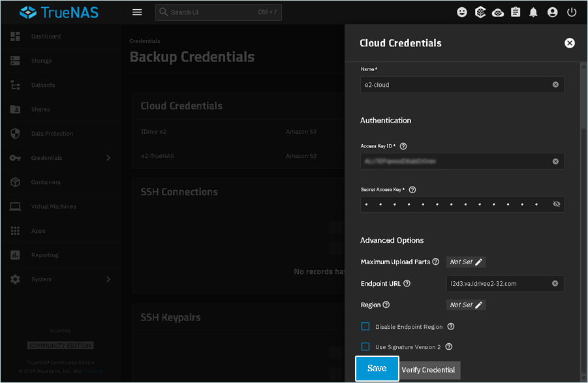Enable the Disable Endpoint Region checkbox

(x=365, y=326)
